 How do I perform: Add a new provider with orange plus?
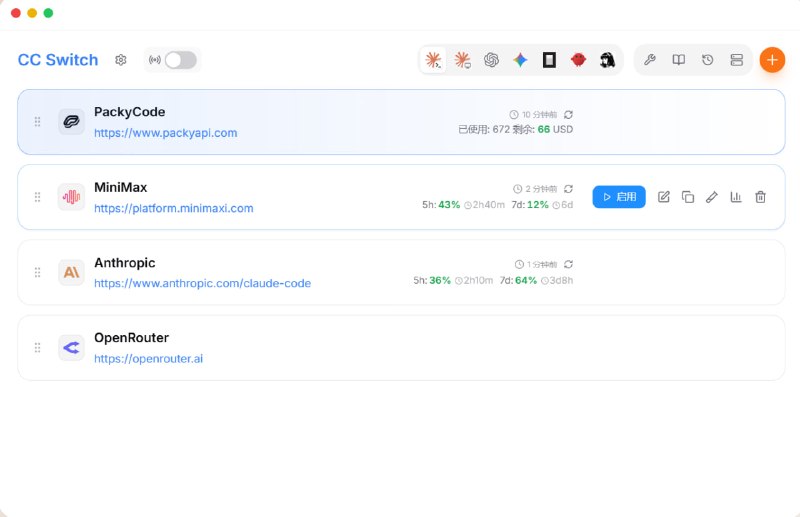[772, 60]
